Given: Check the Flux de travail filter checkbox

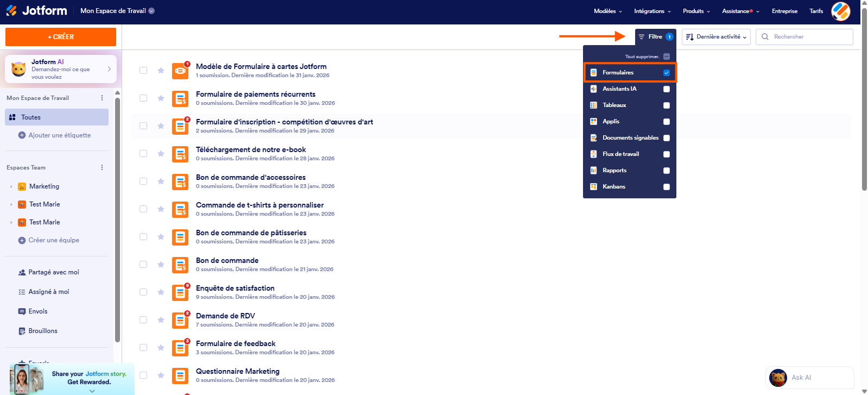Looking at the screenshot, I should tap(667, 154).
